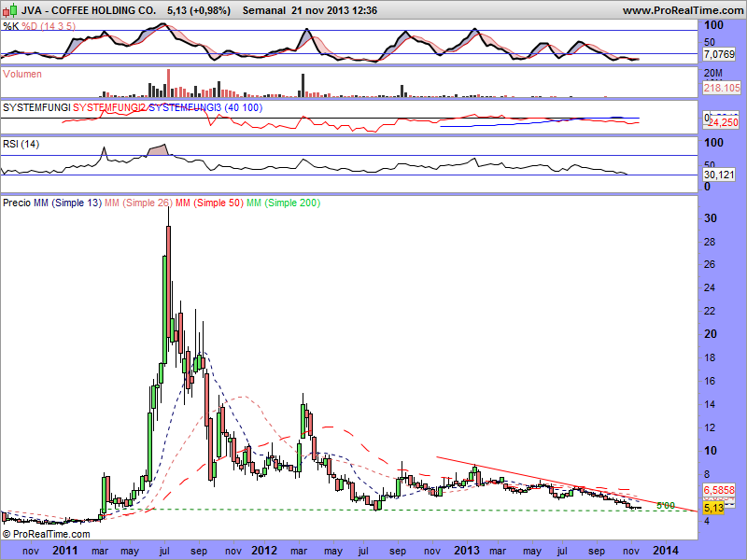Click the volume value 218.105
Viewport: 747px width, 560px height.
coord(722,88)
